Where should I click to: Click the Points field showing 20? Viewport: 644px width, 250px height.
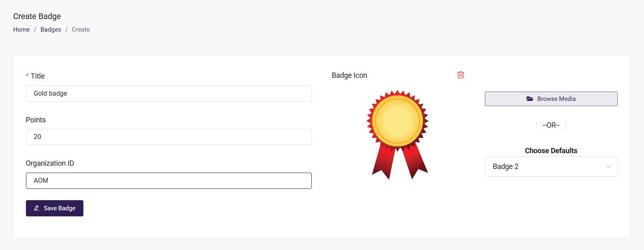click(168, 137)
